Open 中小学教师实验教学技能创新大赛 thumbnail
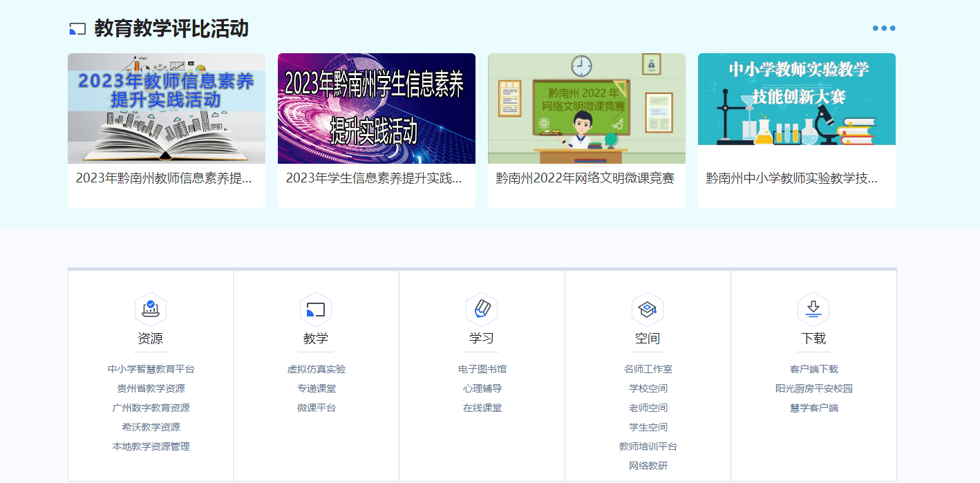The width and height of the screenshot is (980, 483). [797, 100]
